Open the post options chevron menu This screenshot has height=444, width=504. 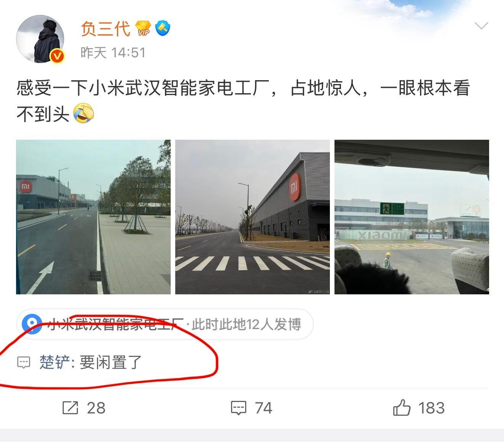tap(481, 26)
